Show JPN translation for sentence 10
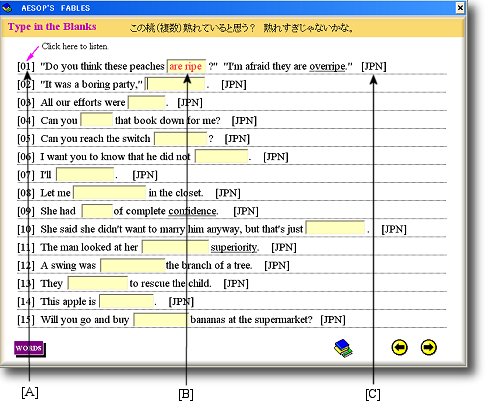Viewport: 500px width, 420px height. [394, 229]
